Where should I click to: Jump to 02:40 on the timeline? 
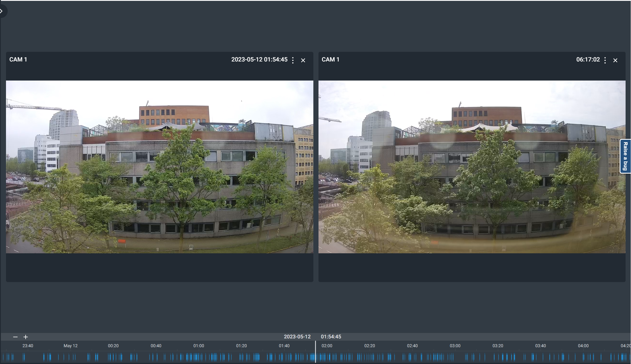click(412, 346)
